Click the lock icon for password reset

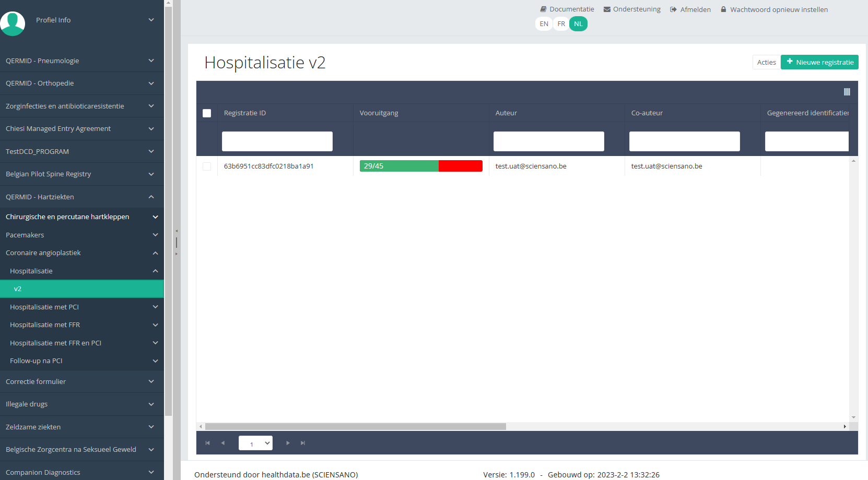723,9
